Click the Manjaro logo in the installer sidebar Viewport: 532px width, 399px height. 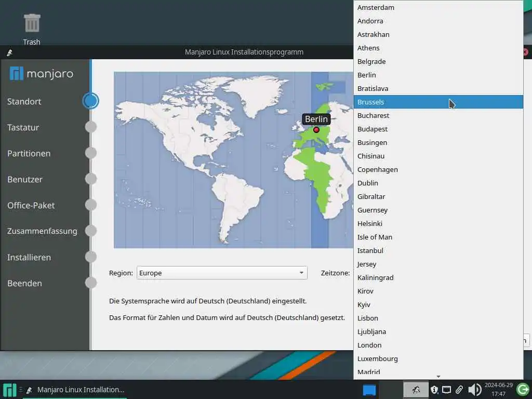(x=42, y=73)
